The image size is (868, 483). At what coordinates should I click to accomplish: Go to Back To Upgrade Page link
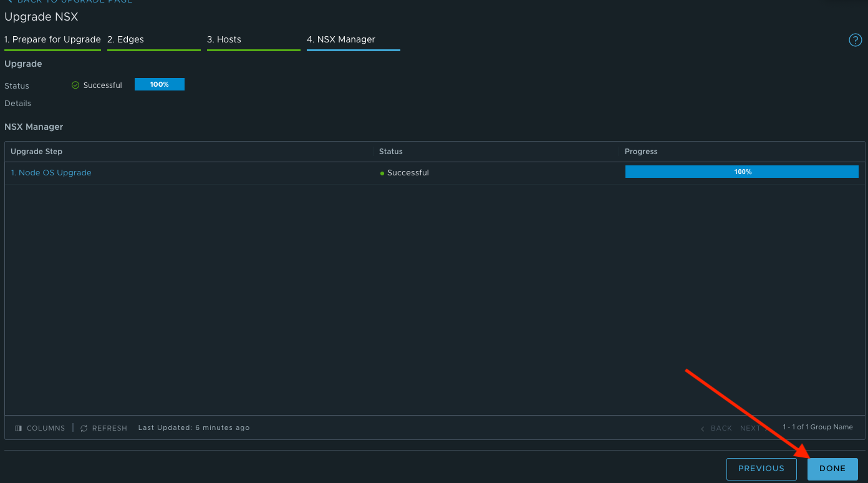[x=69, y=1]
